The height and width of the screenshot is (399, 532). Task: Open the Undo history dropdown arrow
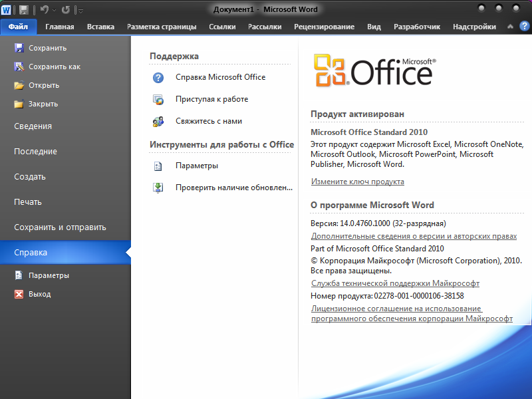coord(55,11)
